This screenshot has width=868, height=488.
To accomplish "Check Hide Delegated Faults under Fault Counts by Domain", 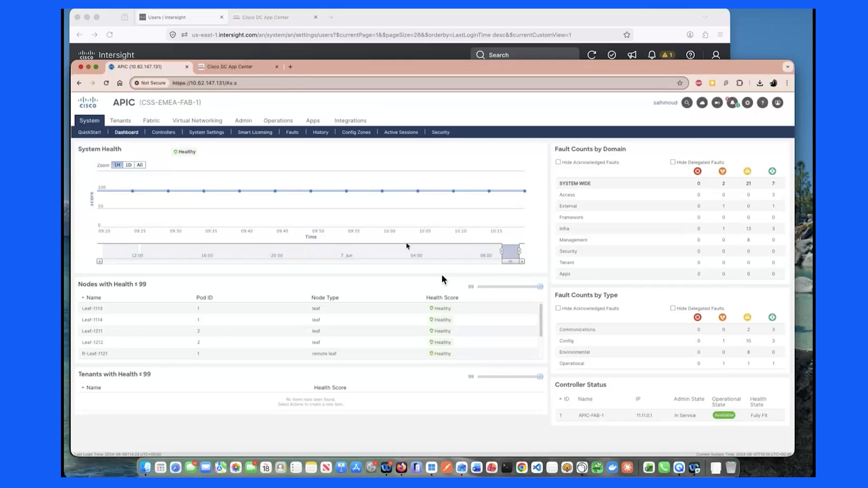I will (673, 162).
